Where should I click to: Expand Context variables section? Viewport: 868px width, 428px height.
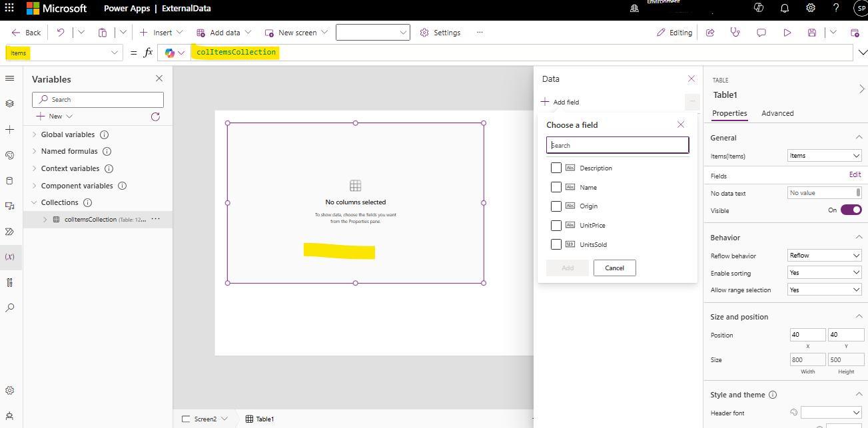click(x=35, y=168)
